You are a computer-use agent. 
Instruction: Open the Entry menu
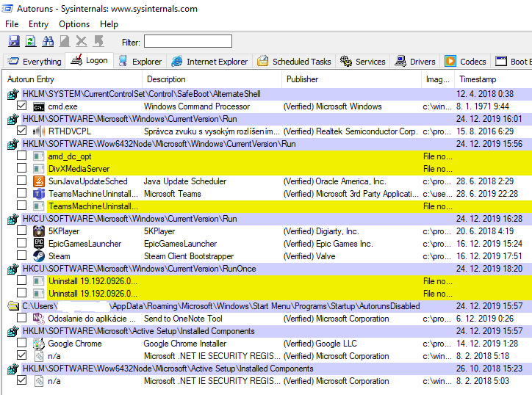coord(38,24)
